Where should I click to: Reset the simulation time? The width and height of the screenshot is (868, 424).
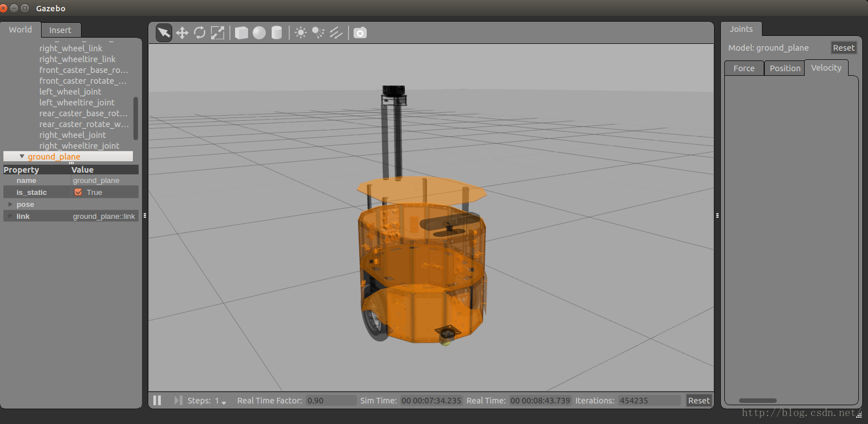(699, 401)
